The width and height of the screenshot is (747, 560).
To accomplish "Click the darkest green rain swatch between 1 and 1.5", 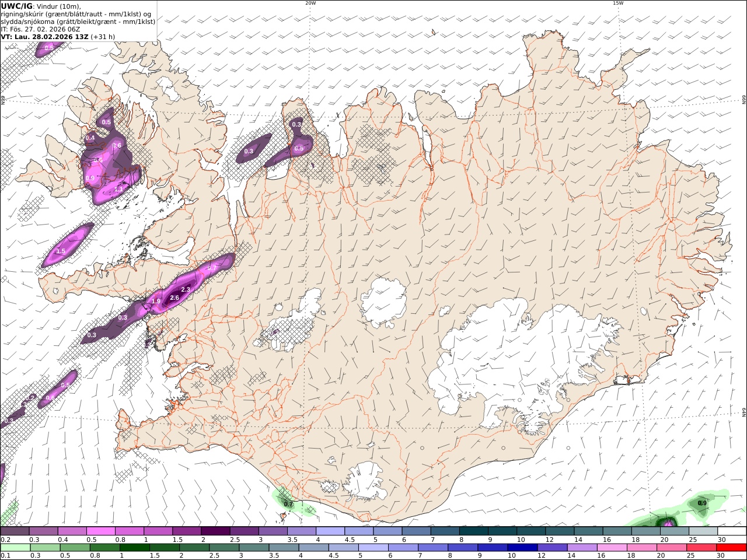I will (134, 548).
